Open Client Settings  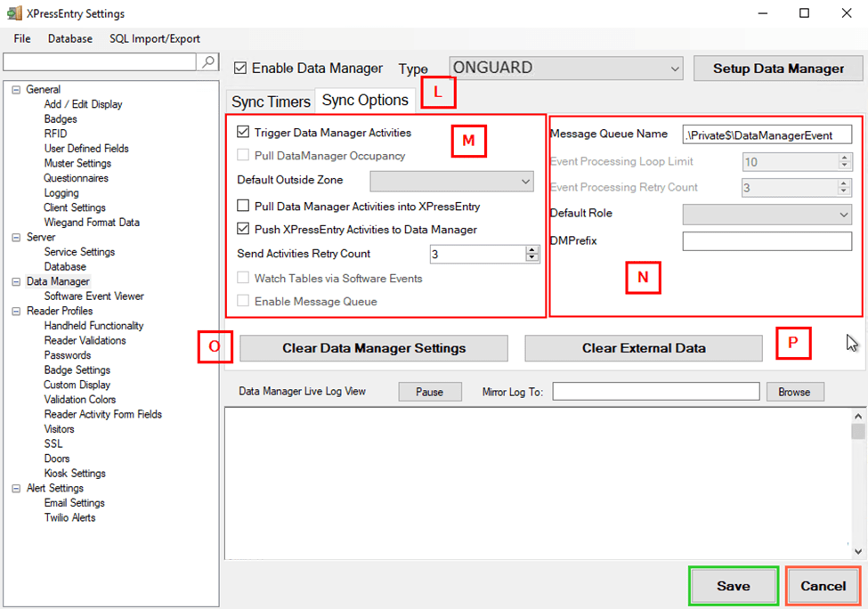tap(75, 207)
